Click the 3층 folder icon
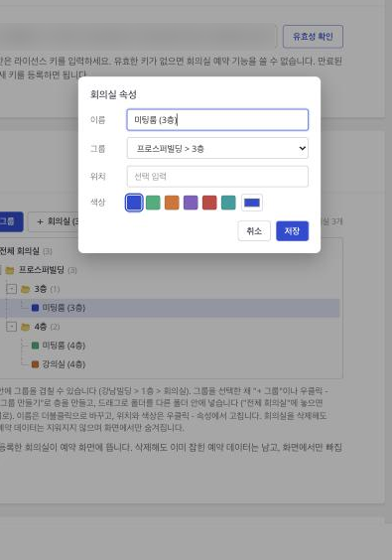Screen dimensions: 392x560 click(26, 289)
